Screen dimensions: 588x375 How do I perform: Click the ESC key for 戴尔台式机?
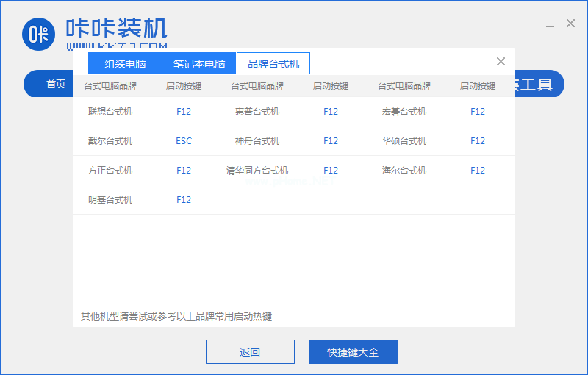[x=184, y=141]
